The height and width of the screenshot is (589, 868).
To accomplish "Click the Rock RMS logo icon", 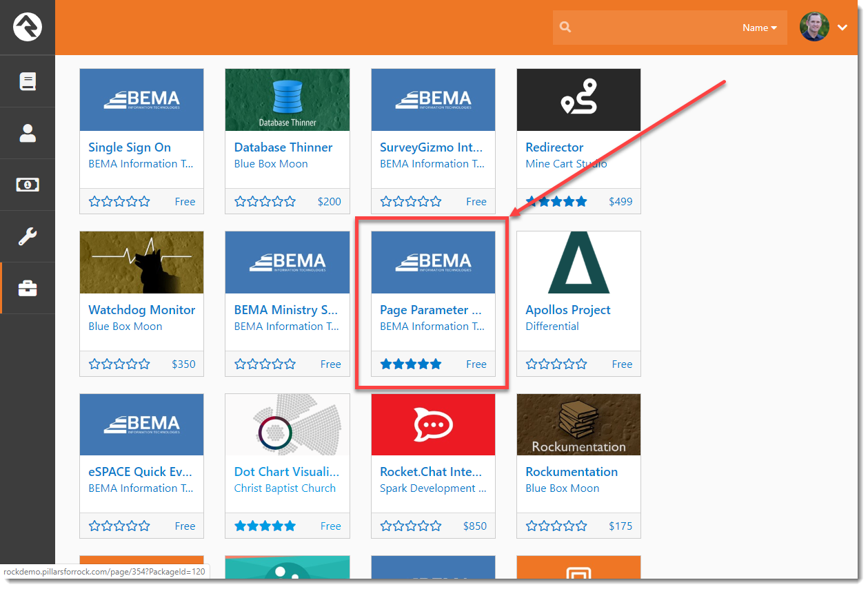I will tap(28, 28).
